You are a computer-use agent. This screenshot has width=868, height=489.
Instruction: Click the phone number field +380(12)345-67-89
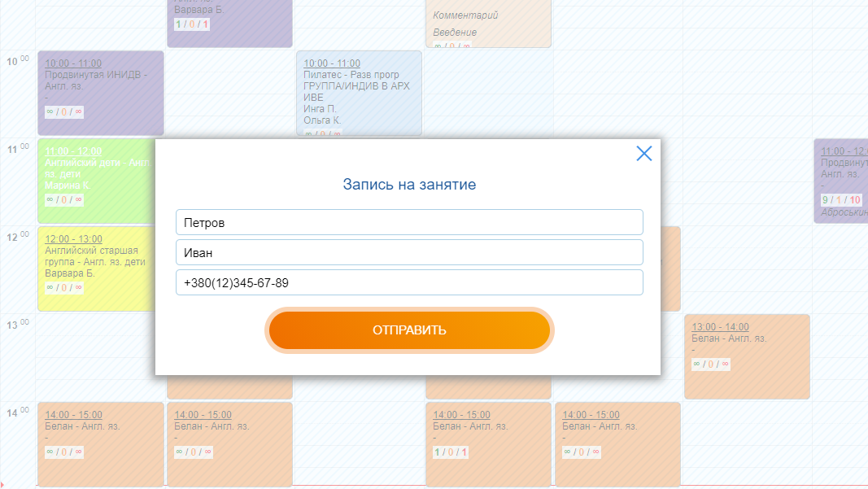409,282
